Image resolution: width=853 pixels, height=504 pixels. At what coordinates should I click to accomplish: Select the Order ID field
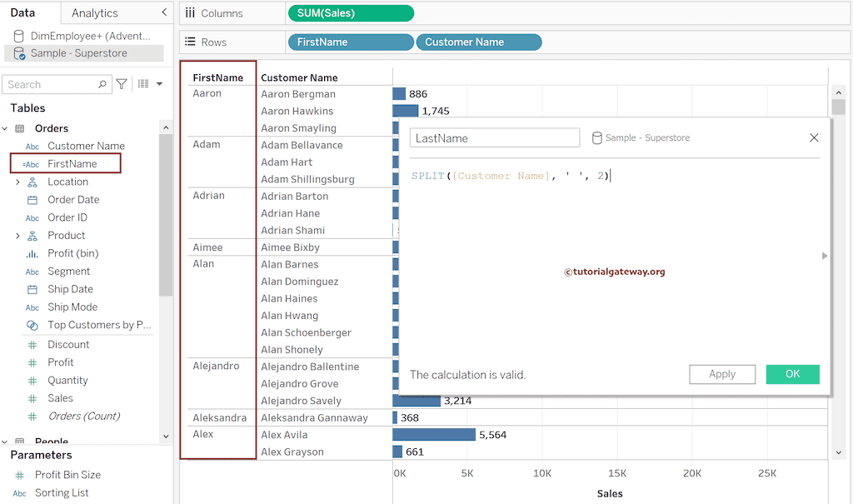67,217
